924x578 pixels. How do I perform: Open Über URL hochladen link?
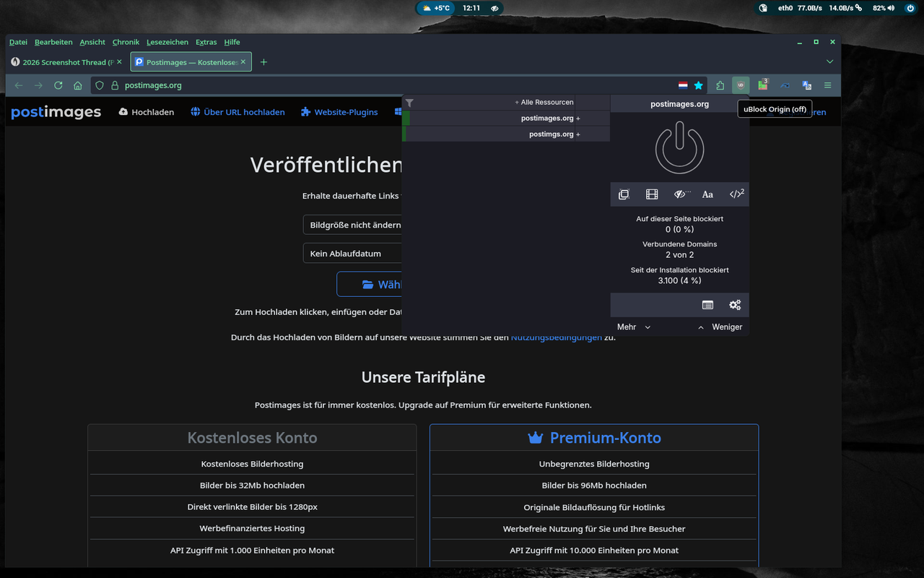click(237, 112)
